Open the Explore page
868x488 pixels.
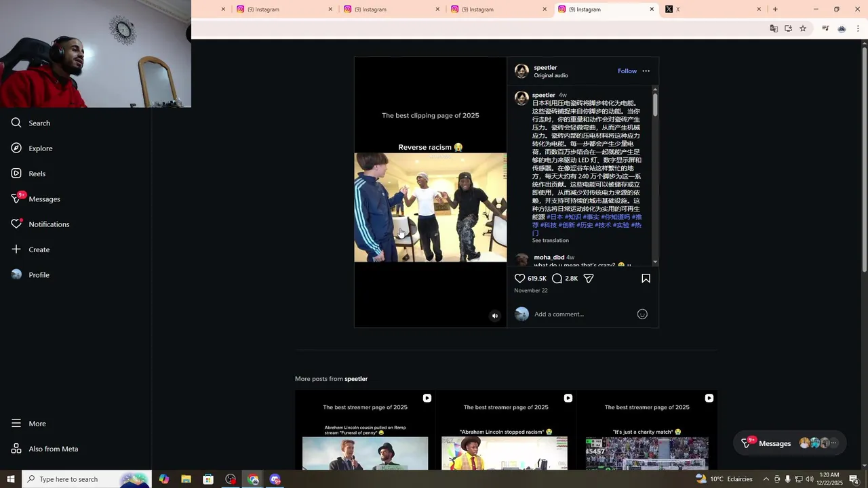point(32,148)
